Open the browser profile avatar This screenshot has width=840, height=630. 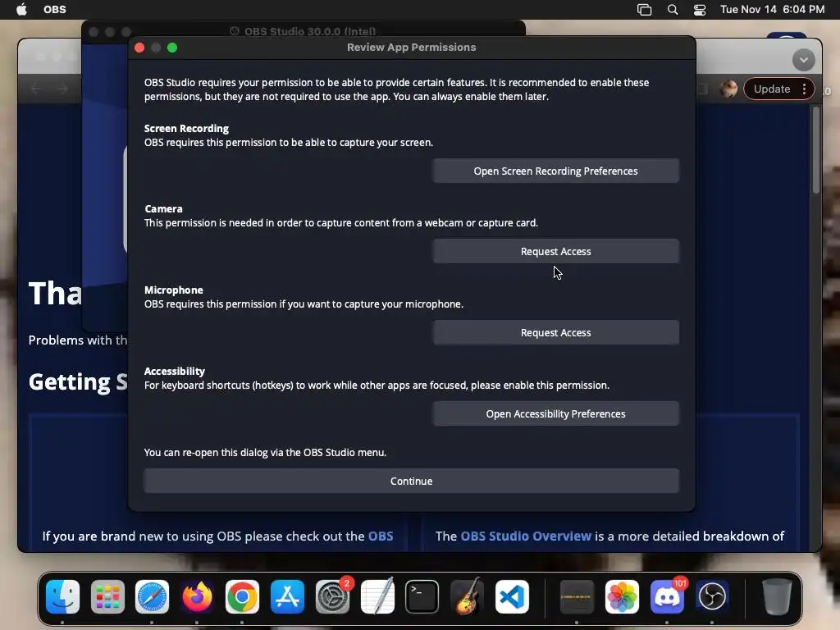(x=728, y=89)
